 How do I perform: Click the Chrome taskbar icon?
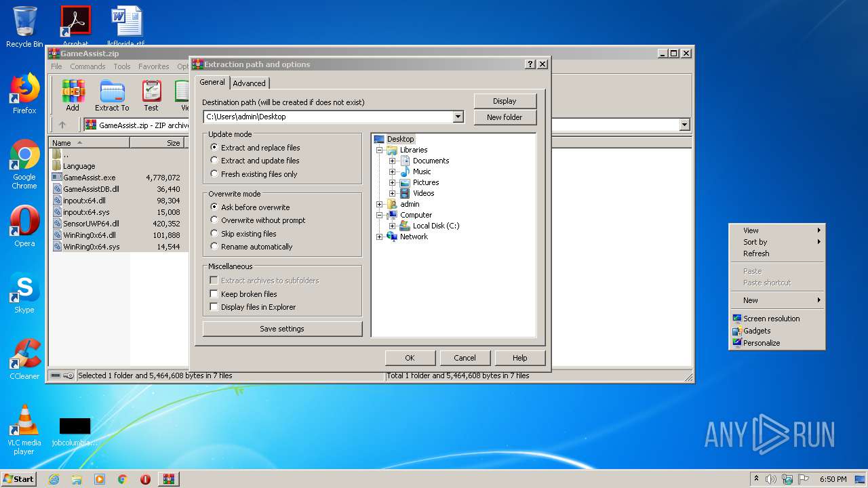pos(122,479)
